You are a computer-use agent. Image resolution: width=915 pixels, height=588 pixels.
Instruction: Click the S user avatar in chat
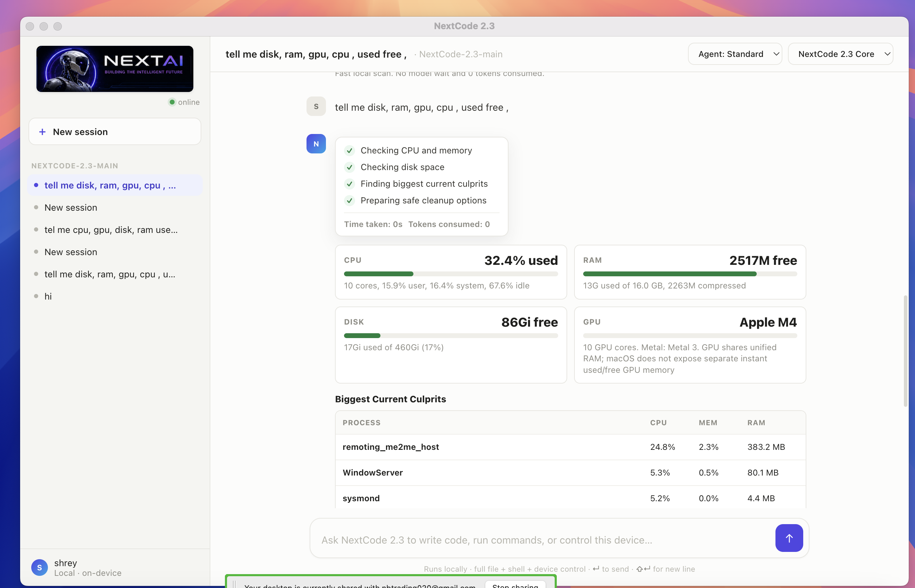tap(316, 106)
